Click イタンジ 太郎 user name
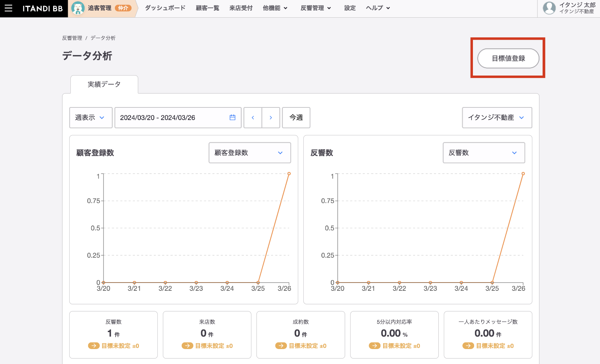 click(577, 5)
